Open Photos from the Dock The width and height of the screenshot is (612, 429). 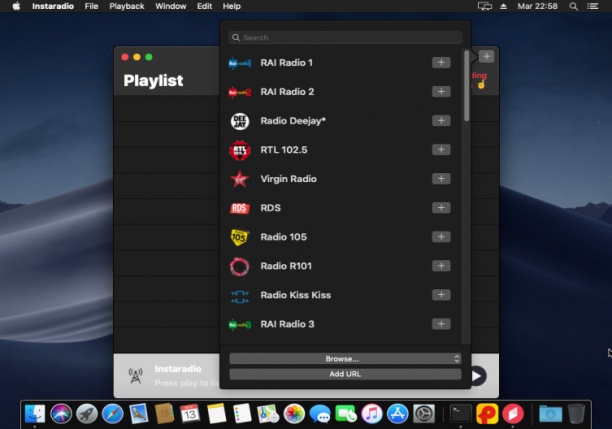pyautogui.click(x=294, y=414)
